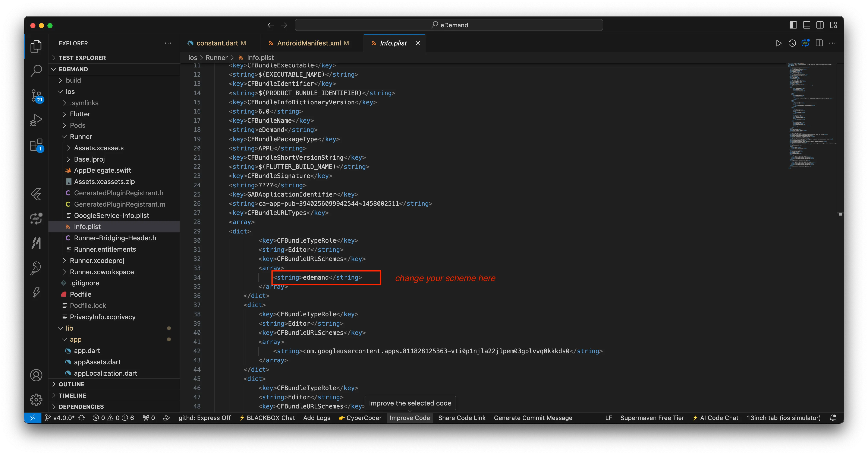Screen dimensions: 868x455
Task: Toggle bottom Panel visibility
Action: (x=807, y=25)
